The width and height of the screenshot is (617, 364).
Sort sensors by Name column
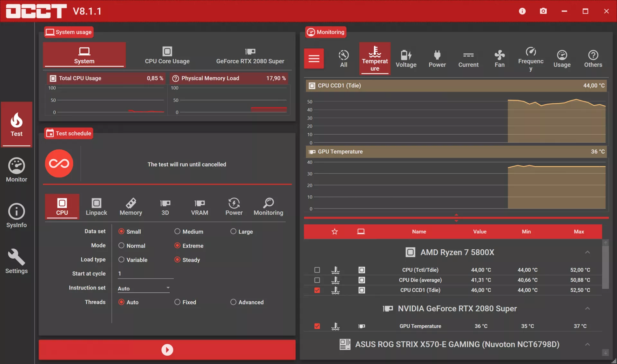[419, 232]
